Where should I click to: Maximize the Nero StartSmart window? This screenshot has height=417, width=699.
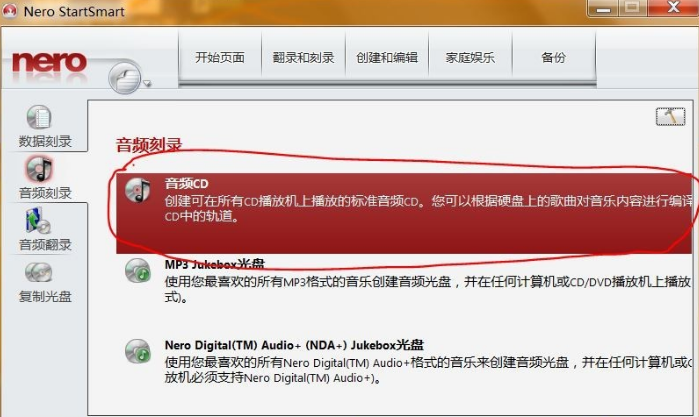(x=632, y=8)
